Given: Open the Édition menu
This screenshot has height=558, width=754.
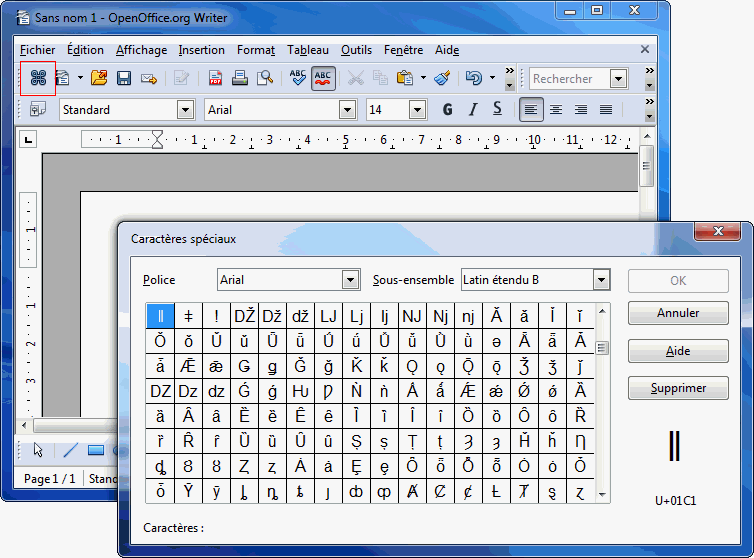Looking at the screenshot, I should click(85, 50).
